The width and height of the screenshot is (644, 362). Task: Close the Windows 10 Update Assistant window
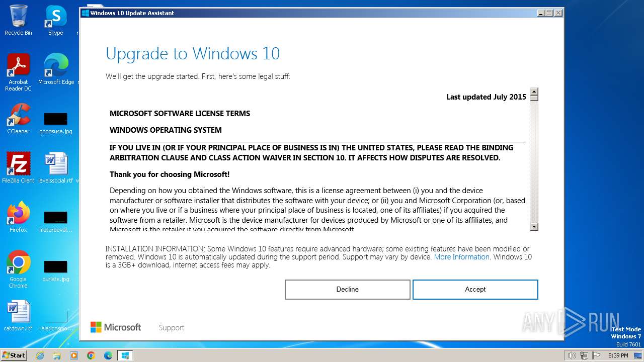pyautogui.click(x=558, y=13)
